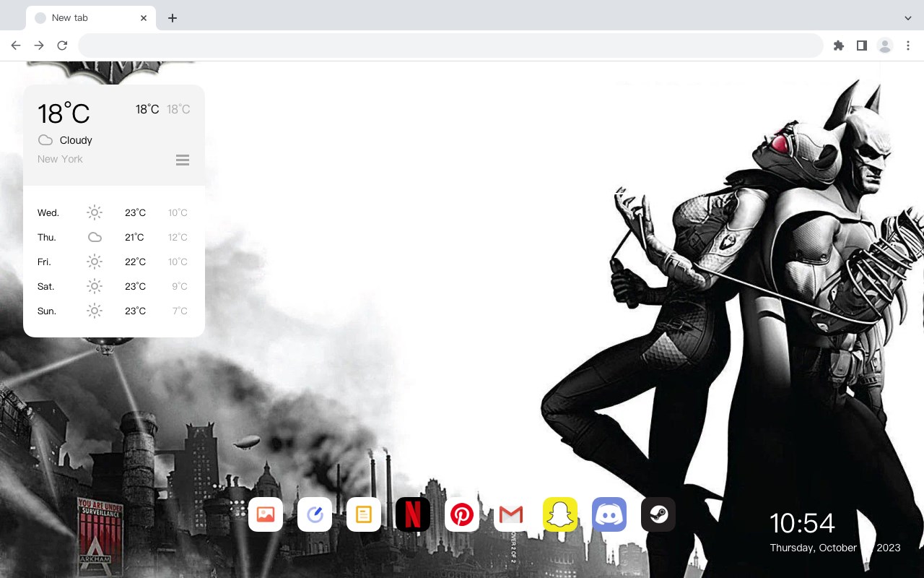The width and height of the screenshot is (924, 578).
Task: Toggle the browser side panel icon
Action: 861,46
